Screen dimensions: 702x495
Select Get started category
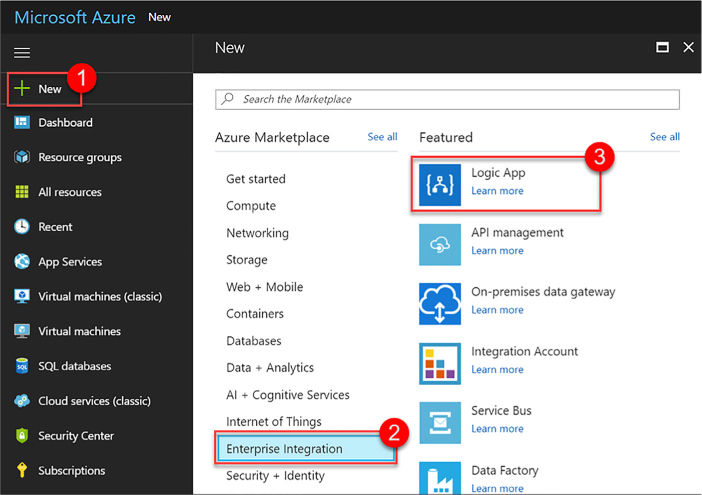tap(256, 179)
